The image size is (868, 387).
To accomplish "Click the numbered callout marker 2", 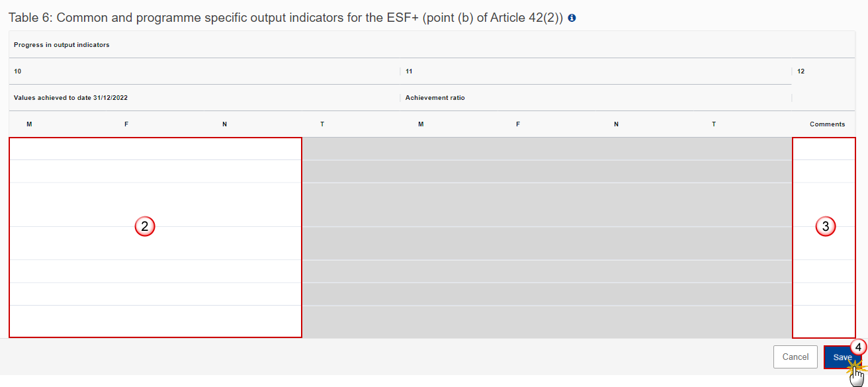I will [x=145, y=227].
